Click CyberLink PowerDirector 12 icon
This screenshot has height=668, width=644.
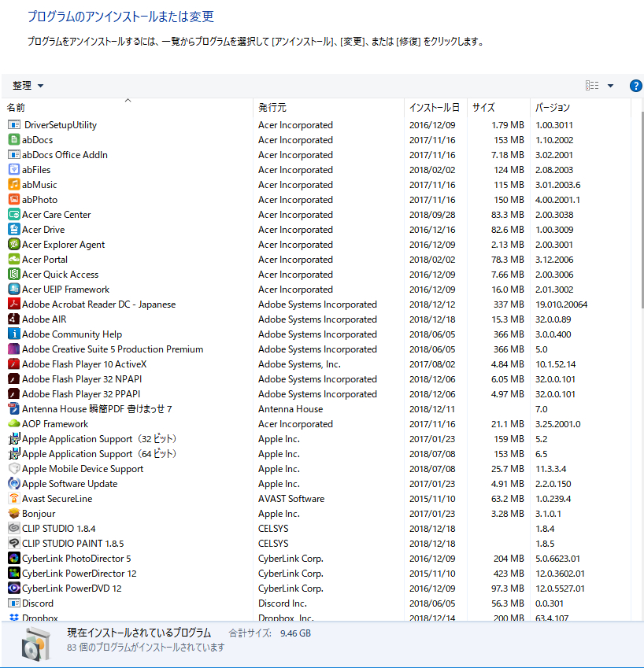14,573
